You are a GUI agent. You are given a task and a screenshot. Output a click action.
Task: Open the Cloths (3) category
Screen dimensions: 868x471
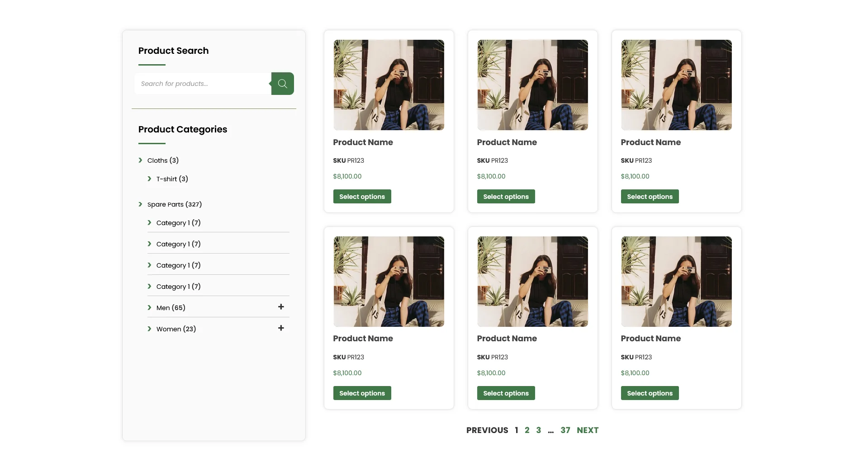163,160
